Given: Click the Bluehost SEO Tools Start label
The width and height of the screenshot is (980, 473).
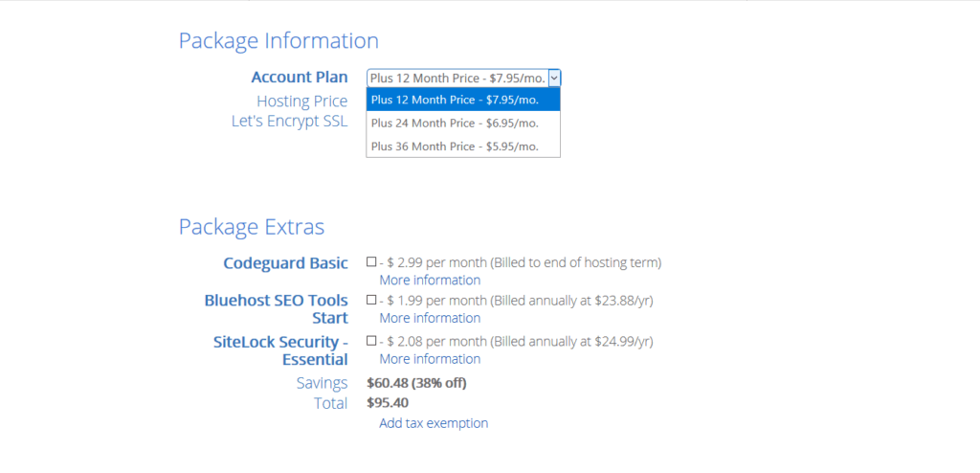Looking at the screenshot, I should pos(277,308).
